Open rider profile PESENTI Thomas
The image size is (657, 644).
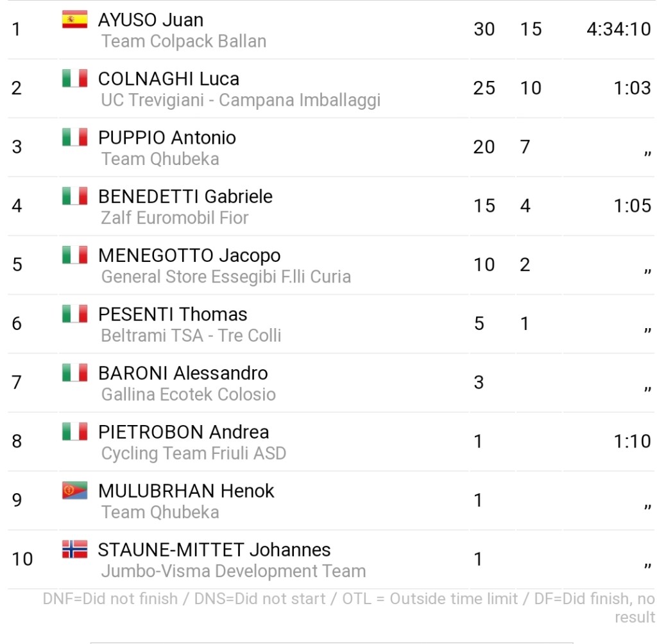[173, 315]
